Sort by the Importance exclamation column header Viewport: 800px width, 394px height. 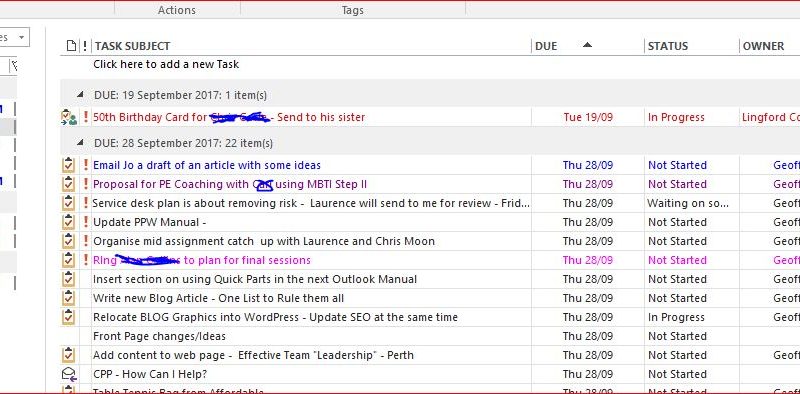85,46
